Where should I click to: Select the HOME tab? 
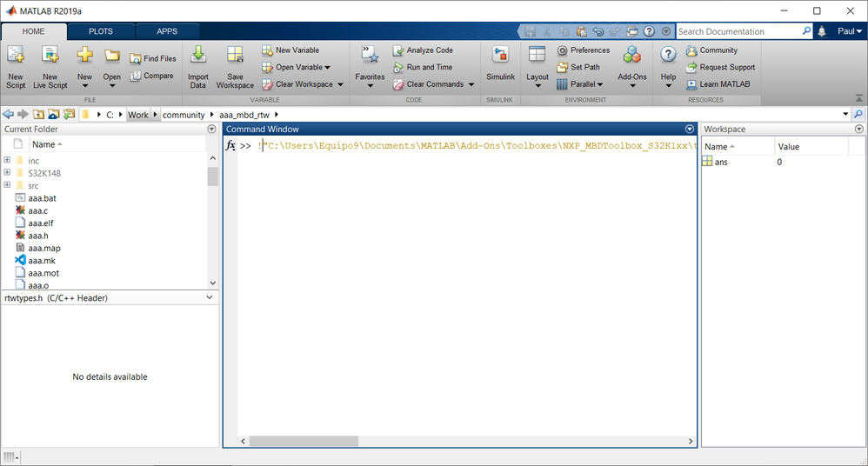click(x=34, y=31)
